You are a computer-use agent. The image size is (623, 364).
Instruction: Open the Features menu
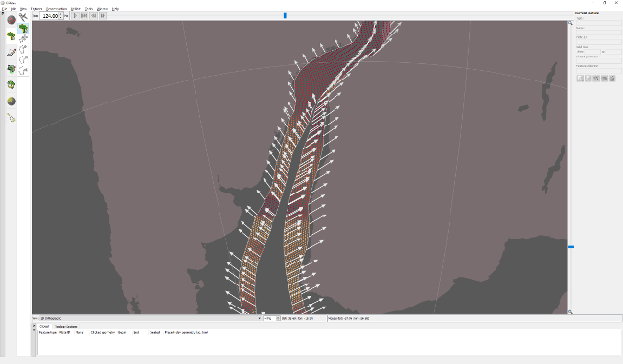[36, 9]
